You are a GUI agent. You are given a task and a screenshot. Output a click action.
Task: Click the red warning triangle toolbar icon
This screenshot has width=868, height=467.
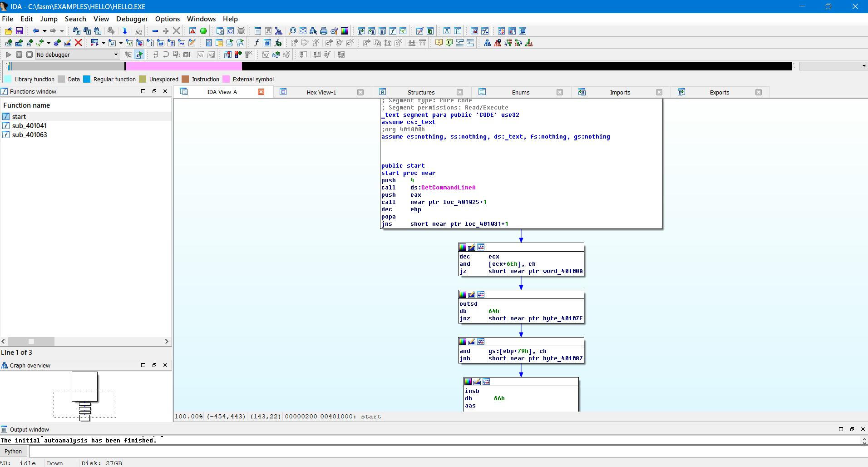pos(192,31)
